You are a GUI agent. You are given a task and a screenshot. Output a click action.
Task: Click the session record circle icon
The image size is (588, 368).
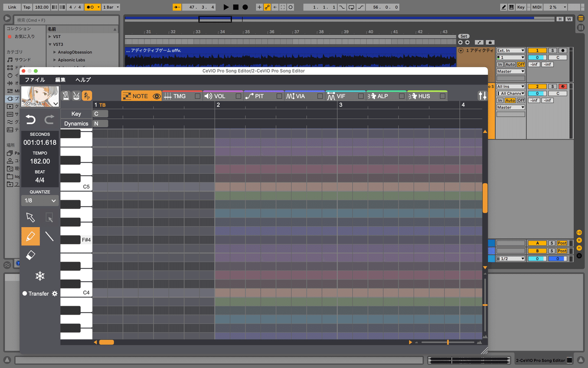[x=291, y=7]
